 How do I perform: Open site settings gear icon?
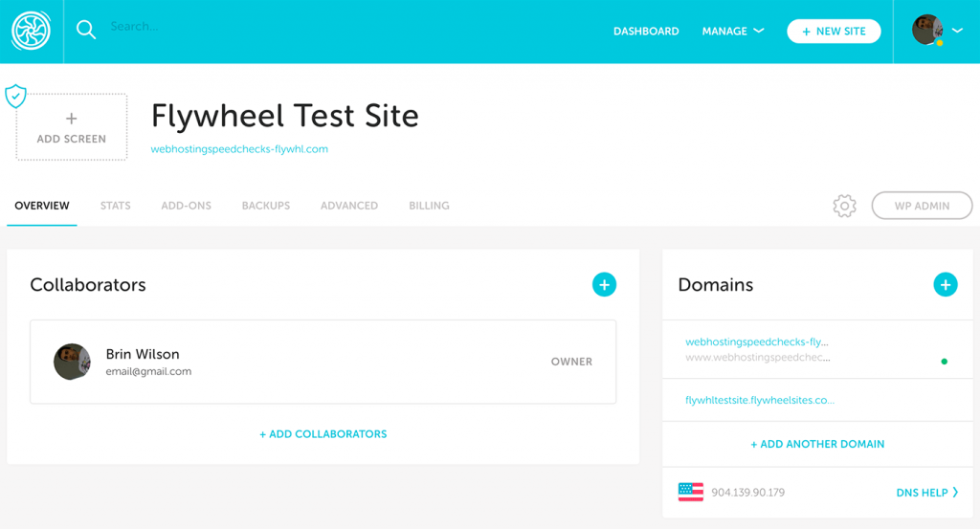click(844, 206)
